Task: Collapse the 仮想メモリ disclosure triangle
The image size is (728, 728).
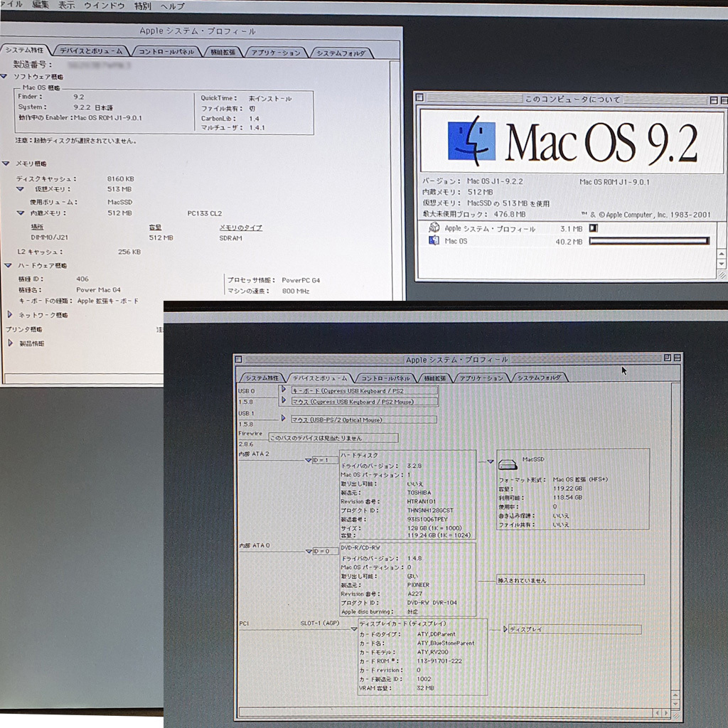Action: point(20,189)
